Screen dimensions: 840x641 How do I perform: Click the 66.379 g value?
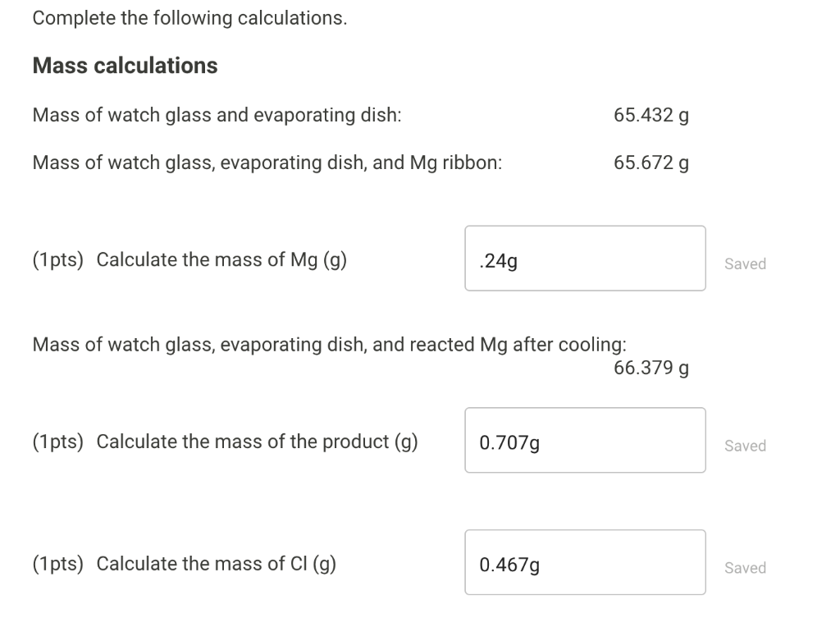651,368
